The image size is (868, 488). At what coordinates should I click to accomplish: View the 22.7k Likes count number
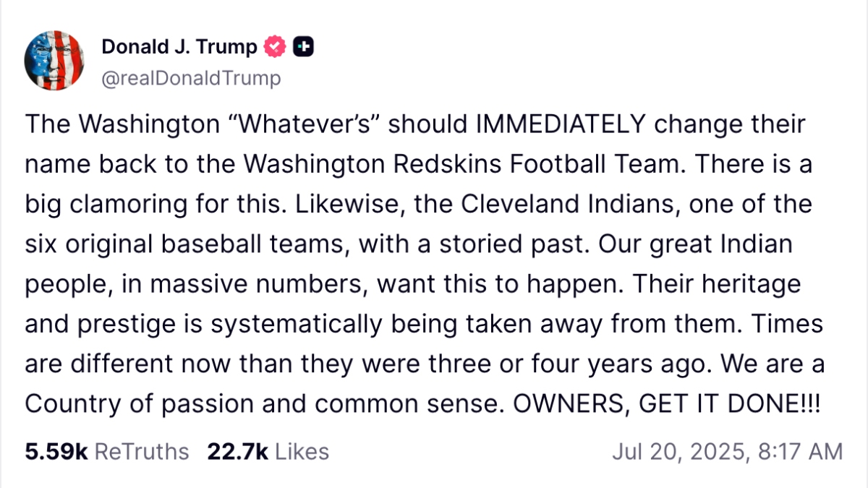click(237, 452)
